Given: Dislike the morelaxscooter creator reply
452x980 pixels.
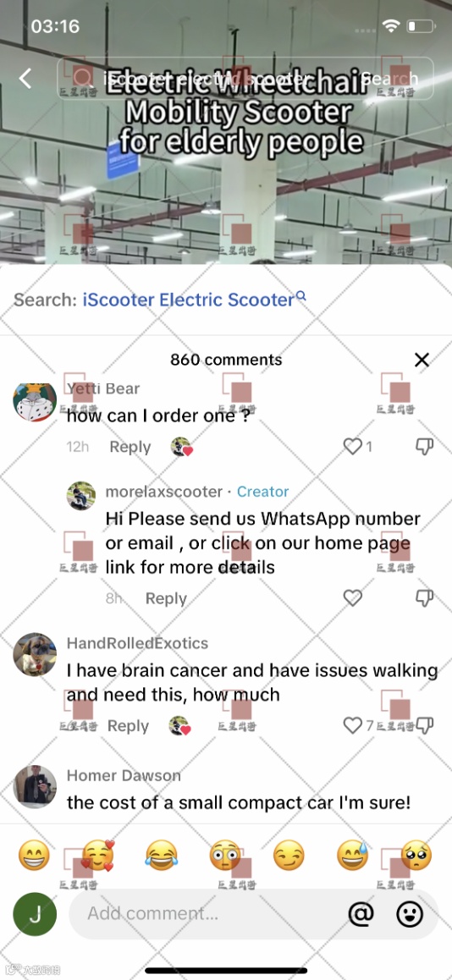Looking at the screenshot, I should click(x=425, y=598).
